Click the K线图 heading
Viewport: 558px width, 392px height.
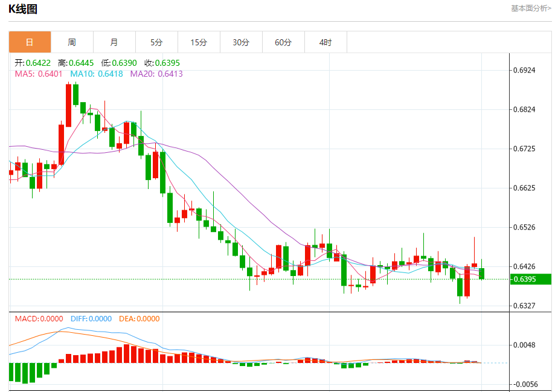click(x=23, y=9)
